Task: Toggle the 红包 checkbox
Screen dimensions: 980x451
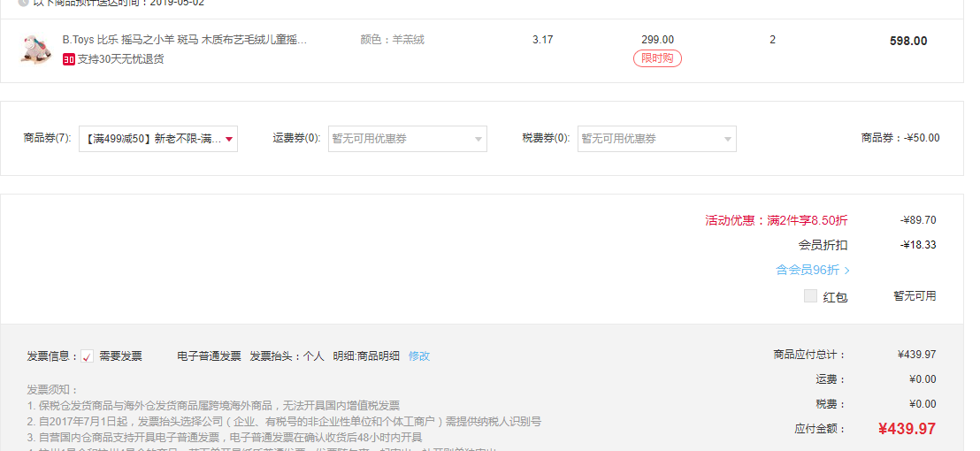Action: [811, 296]
